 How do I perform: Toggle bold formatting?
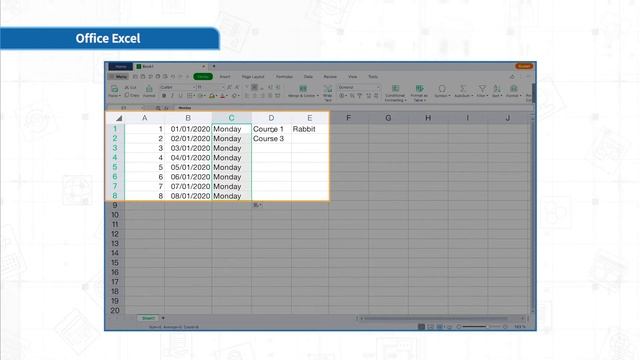164,96
